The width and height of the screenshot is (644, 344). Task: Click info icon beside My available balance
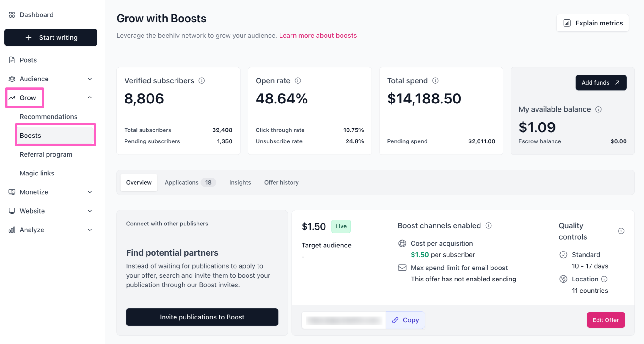click(x=598, y=109)
